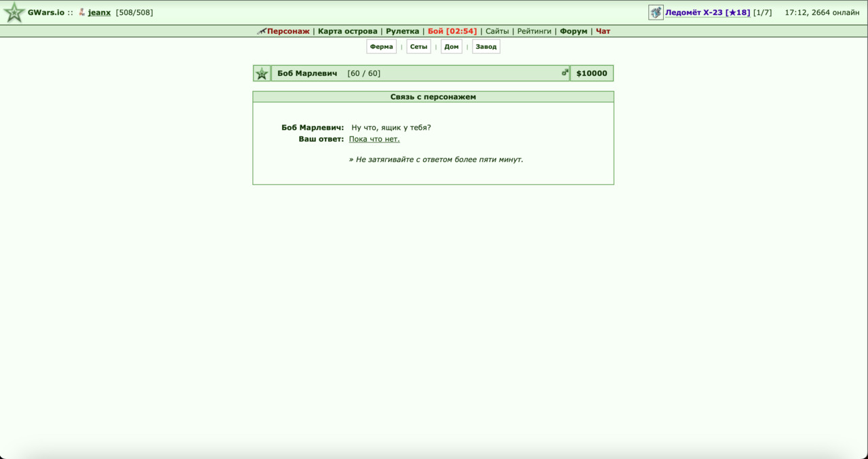This screenshot has width=868, height=459.
Task: Open the Чат link
Action: click(603, 31)
